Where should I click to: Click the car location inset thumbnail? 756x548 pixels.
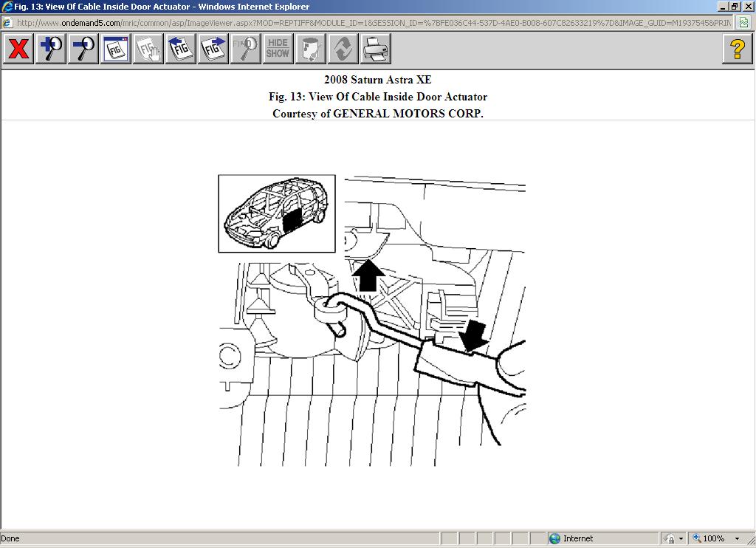277,213
